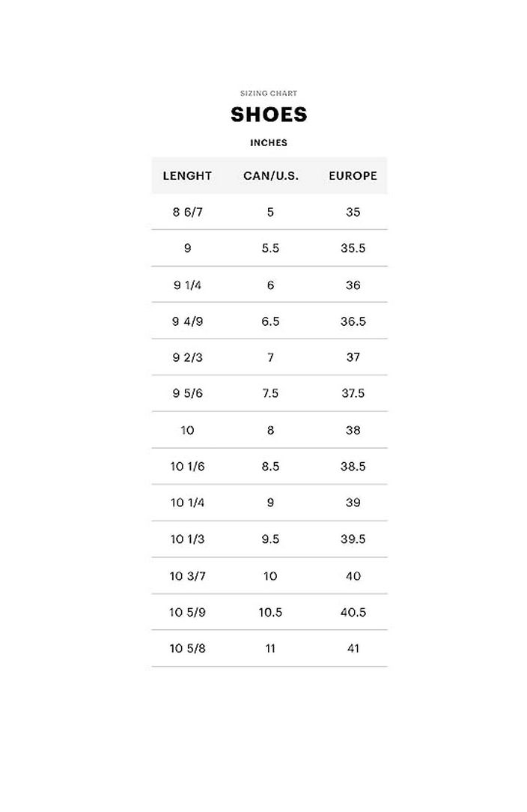527x812 pixels.
Task: Click the 9 5/6 length cell
Action: (187, 393)
